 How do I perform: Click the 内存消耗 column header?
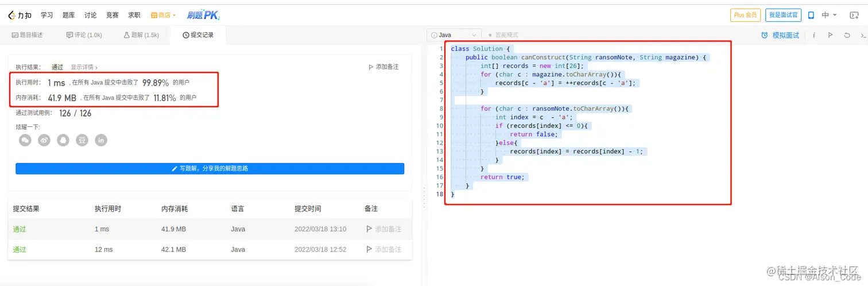[x=175, y=208]
